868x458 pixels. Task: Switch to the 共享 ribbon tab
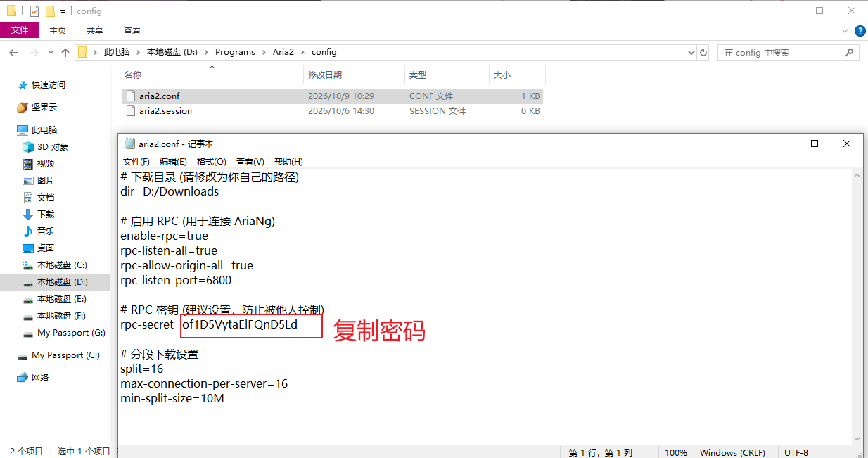pos(95,30)
